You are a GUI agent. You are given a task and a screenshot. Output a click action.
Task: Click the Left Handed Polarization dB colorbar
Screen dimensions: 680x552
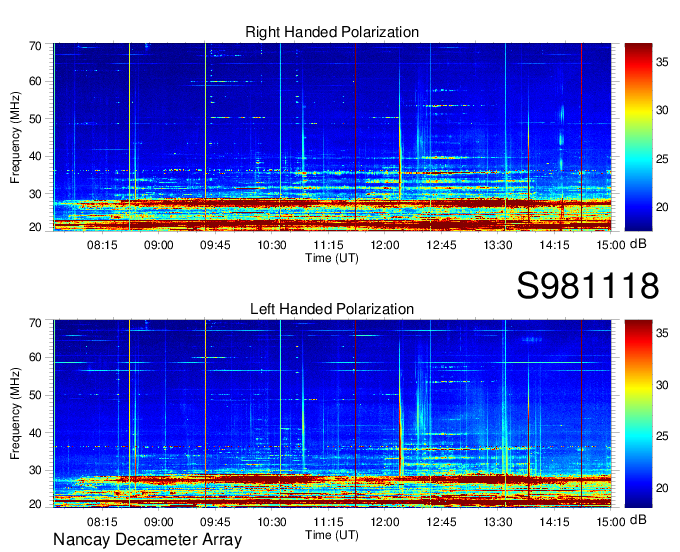tap(638, 414)
